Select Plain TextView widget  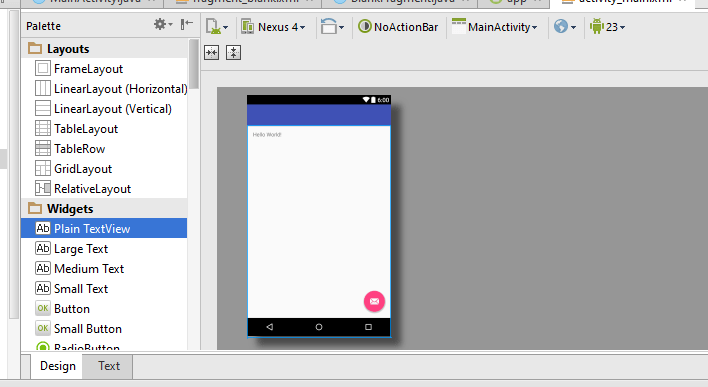104,228
